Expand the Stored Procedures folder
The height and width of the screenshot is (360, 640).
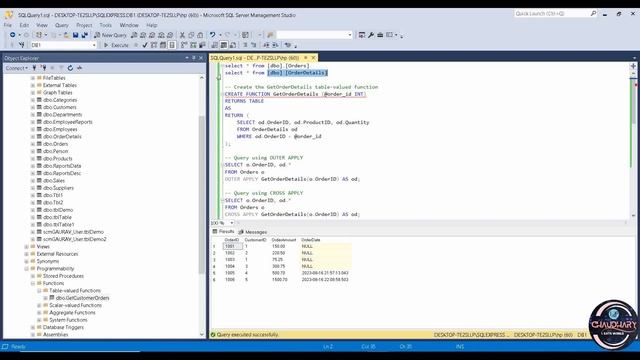click(x=33, y=276)
